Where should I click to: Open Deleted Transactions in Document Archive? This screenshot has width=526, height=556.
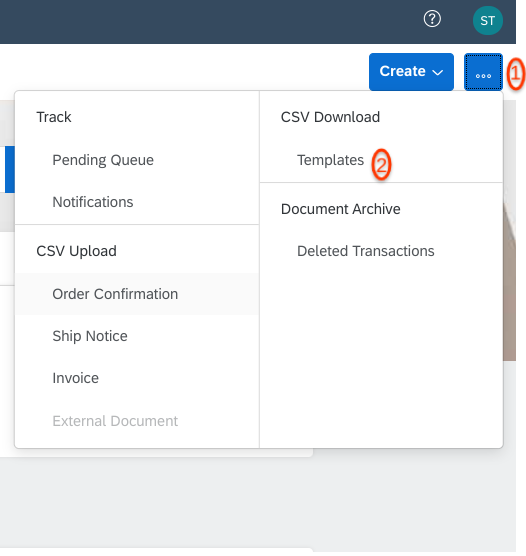coord(366,251)
